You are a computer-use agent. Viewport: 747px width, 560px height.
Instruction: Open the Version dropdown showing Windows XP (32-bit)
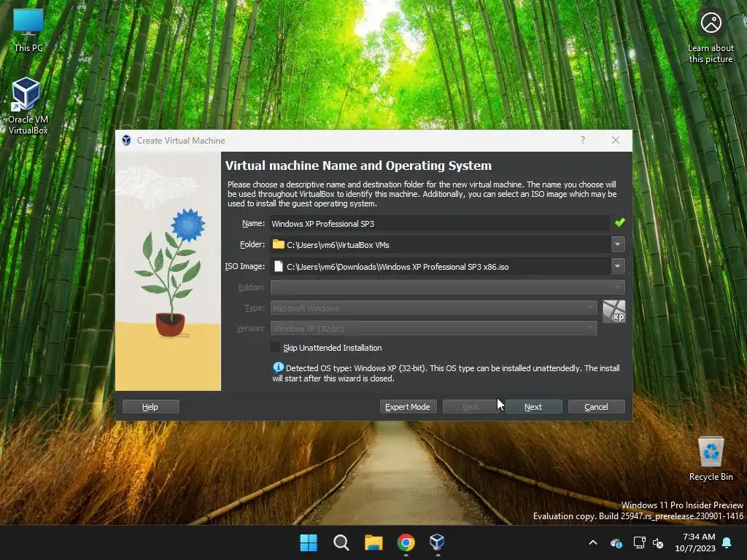tap(433, 329)
